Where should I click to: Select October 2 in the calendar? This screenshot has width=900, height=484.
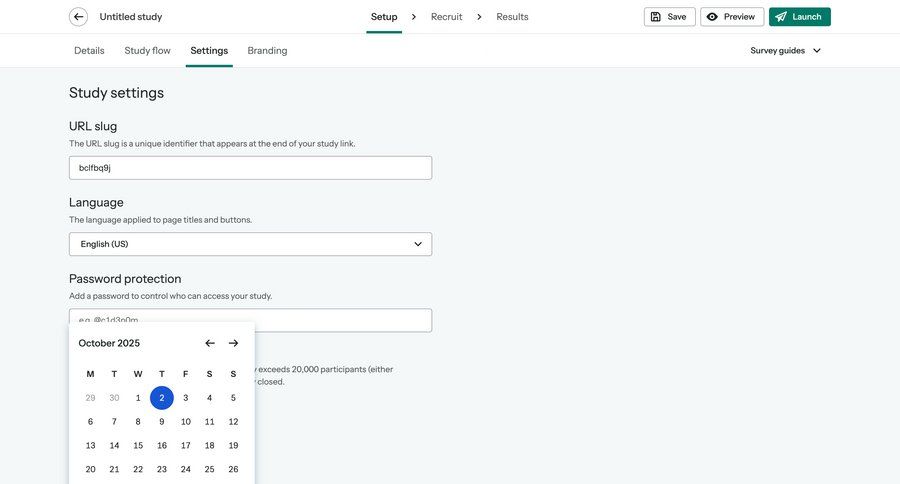click(x=162, y=398)
